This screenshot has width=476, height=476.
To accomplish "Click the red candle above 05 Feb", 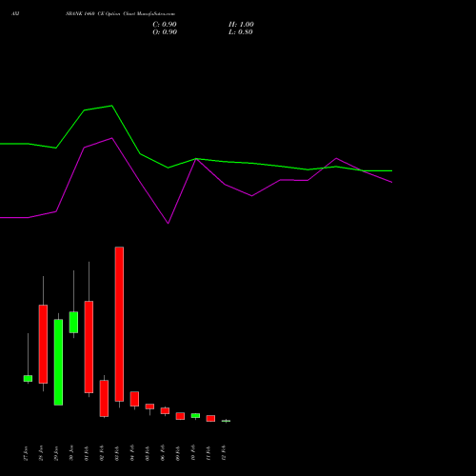I will pyautogui.click(x=149, y=407).
